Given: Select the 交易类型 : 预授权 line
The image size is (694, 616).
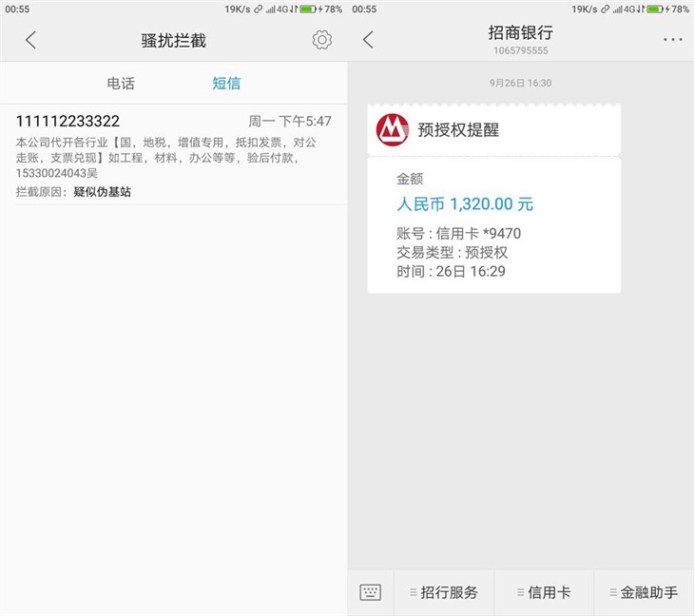Looking at the screenshot, I should [x=452, y=252].
